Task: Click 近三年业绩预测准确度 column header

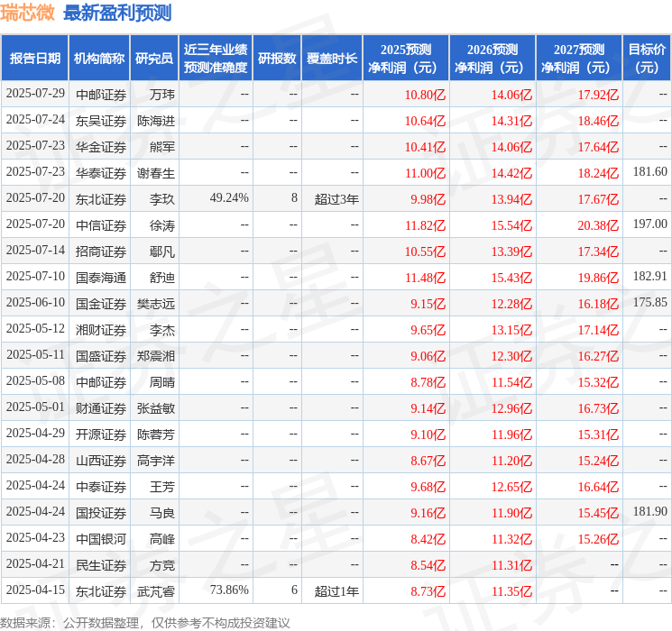Action: coord(216,59)
